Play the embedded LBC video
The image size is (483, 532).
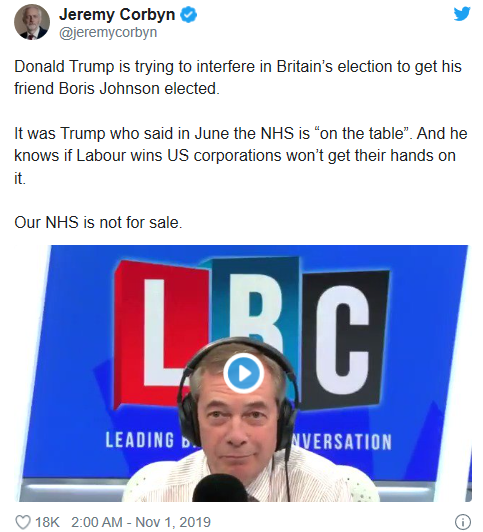tap(243, 373)
